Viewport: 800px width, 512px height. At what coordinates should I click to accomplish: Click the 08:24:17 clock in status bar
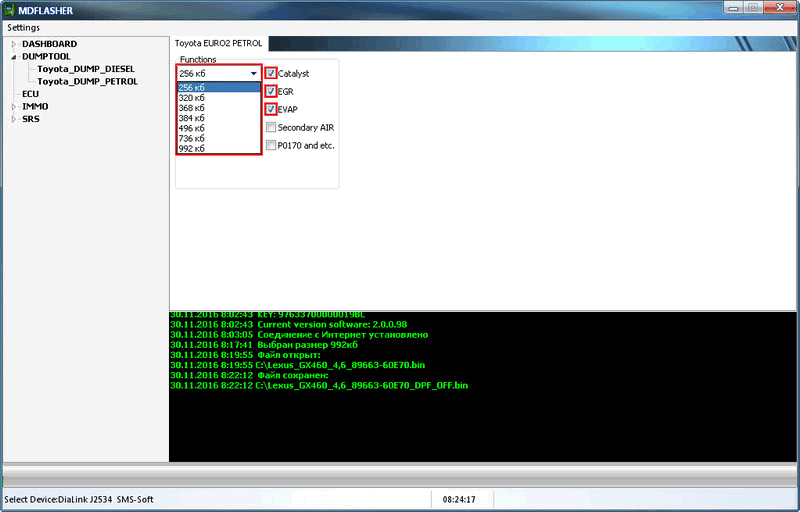point(459,500)
